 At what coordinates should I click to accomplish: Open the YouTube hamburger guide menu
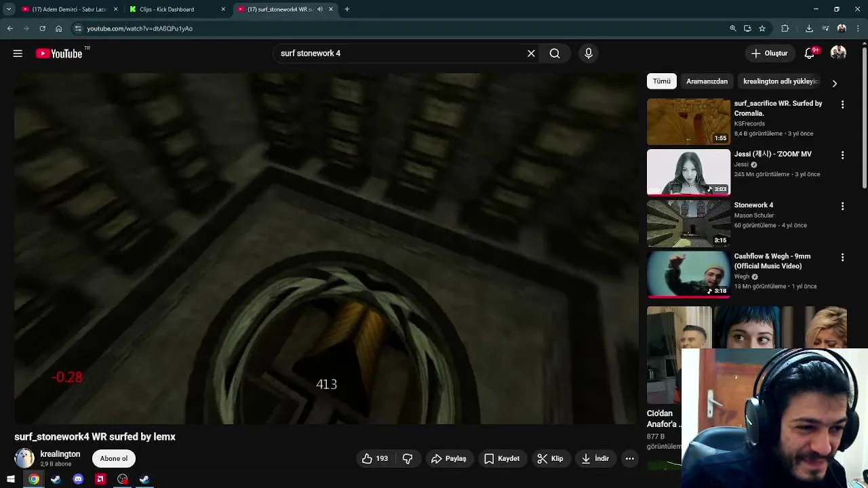pos(18,54)
